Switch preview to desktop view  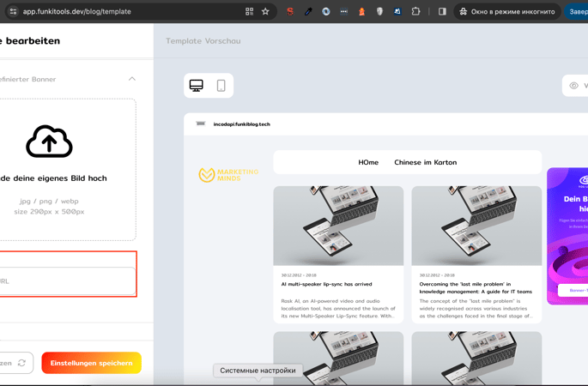tap(197, 86)
